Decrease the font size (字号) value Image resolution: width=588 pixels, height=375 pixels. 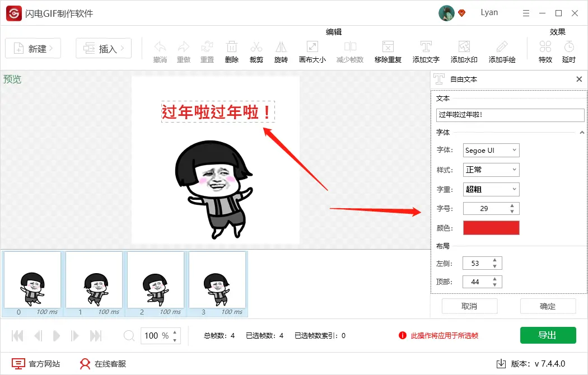click(512, 212)
